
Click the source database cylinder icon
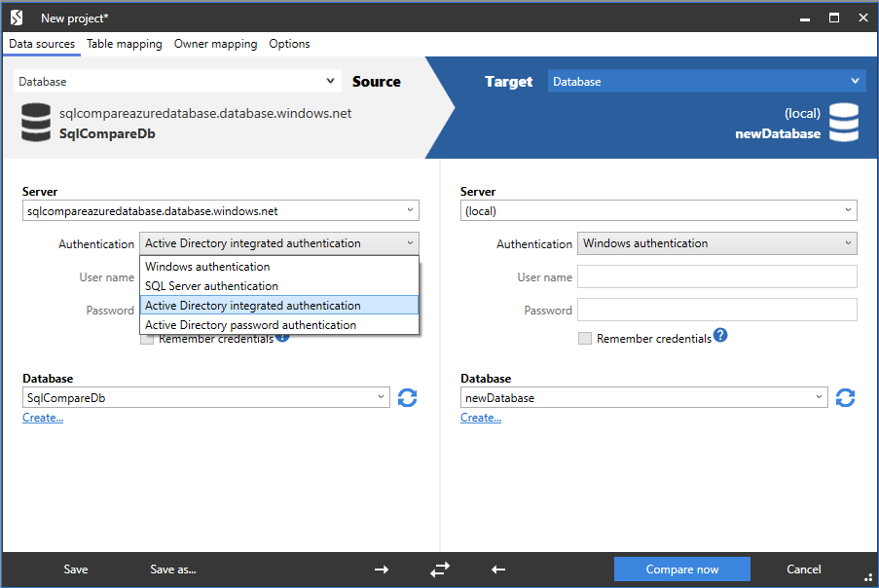[x=36, y=123]
